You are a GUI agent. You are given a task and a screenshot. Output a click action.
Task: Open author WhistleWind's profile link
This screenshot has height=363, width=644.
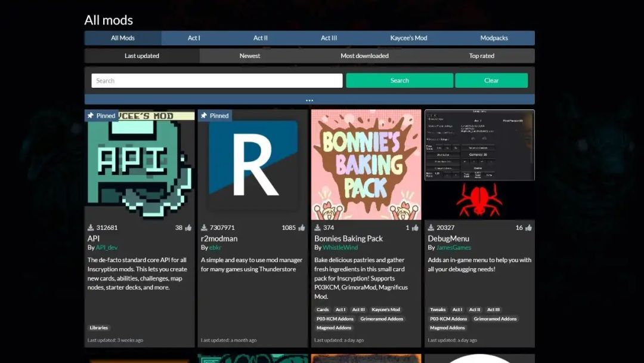(x=340, y=248)
